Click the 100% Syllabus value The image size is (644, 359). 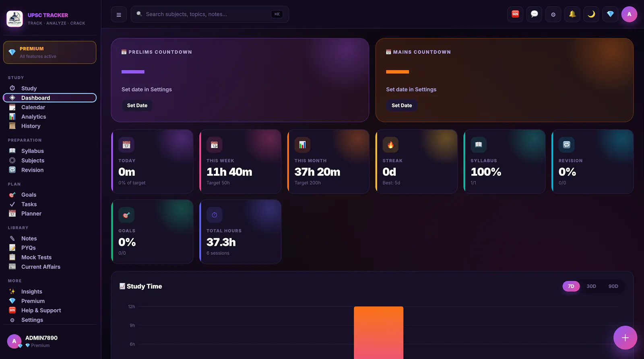[486, 172]
